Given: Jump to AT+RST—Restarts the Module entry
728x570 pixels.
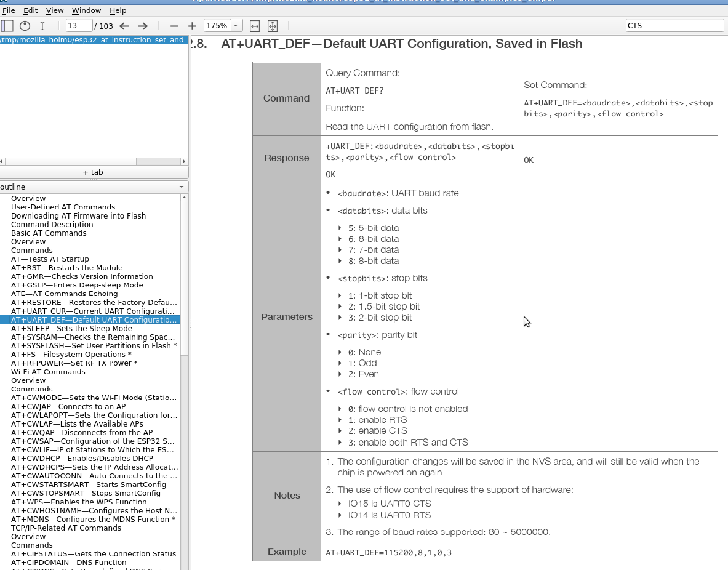Looking at the screenshot, I should pyautogui.click(x=67, y=268).
